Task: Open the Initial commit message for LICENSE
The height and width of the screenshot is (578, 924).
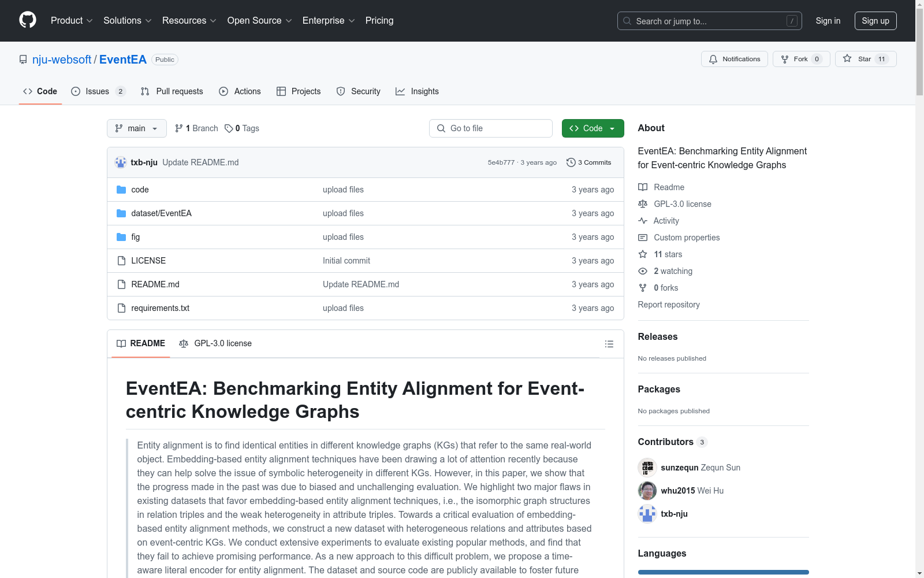Action: 346,261
